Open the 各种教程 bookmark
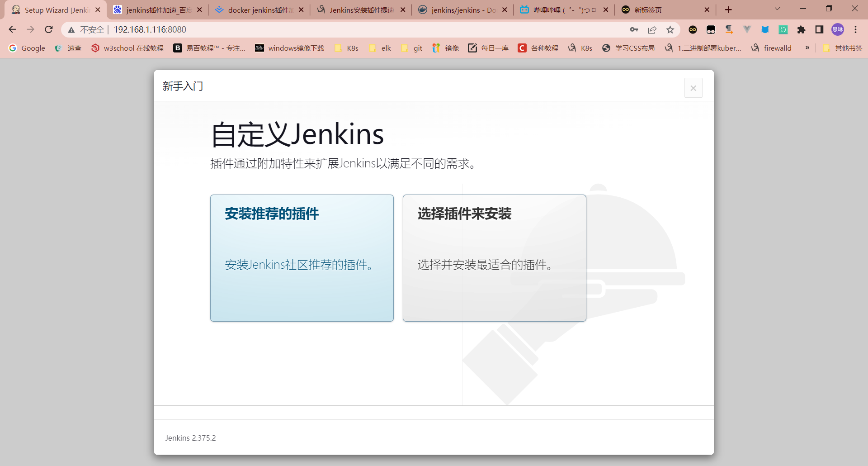The image size is (868, 466). point(538,48)
